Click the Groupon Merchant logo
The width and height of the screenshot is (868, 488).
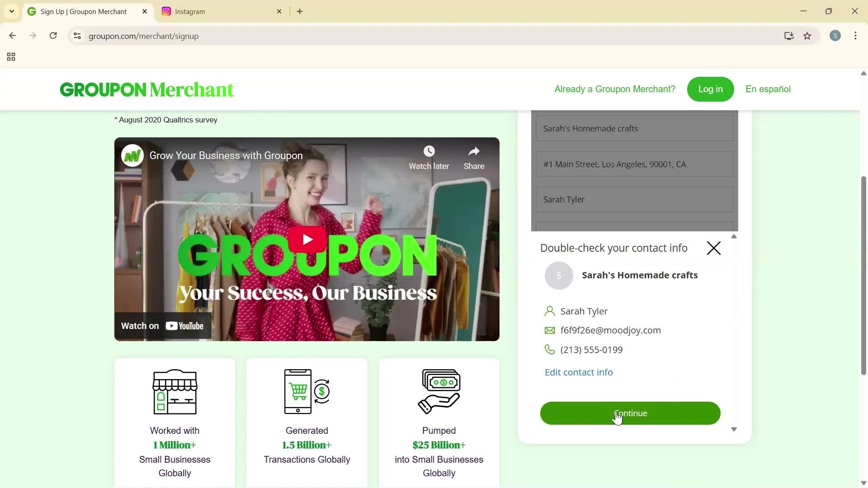[x=146, y=89]
